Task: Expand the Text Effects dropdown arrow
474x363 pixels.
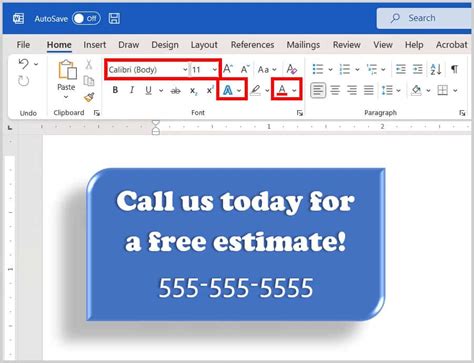Action: pos(239,90)
